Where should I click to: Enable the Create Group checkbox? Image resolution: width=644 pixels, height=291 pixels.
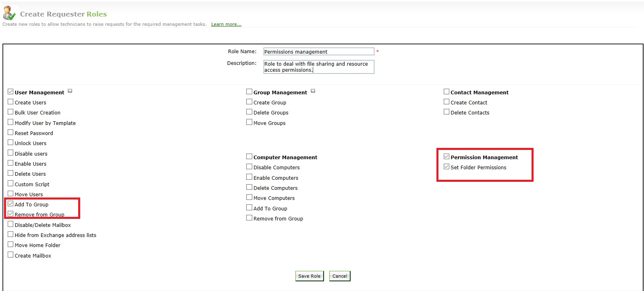coord(249,102)
